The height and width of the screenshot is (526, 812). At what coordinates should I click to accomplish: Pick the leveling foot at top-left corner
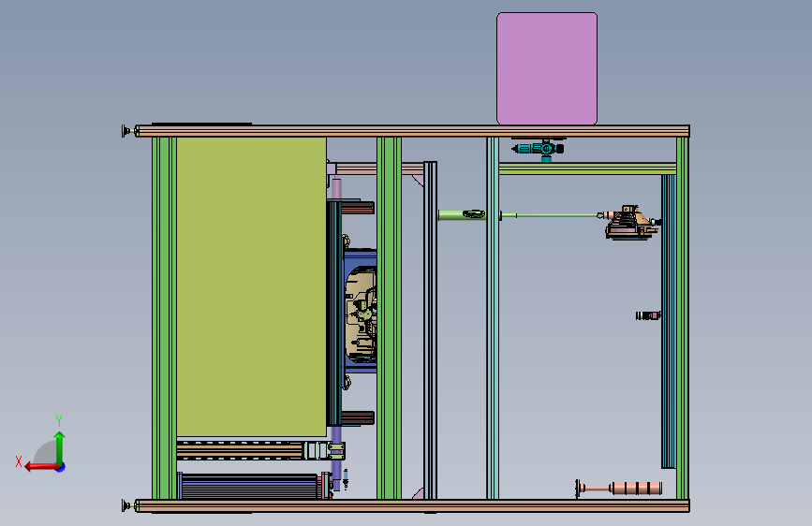click(x=128, y=131)
